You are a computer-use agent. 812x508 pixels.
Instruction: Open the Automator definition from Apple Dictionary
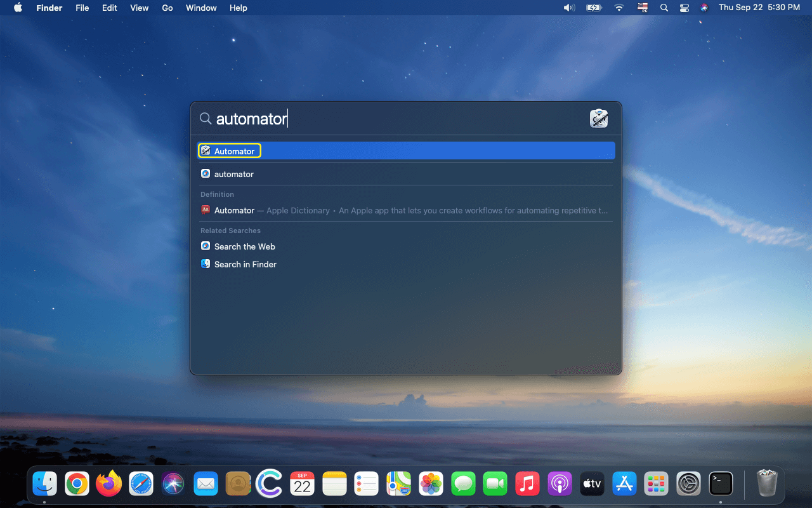(x=234, y=210)
